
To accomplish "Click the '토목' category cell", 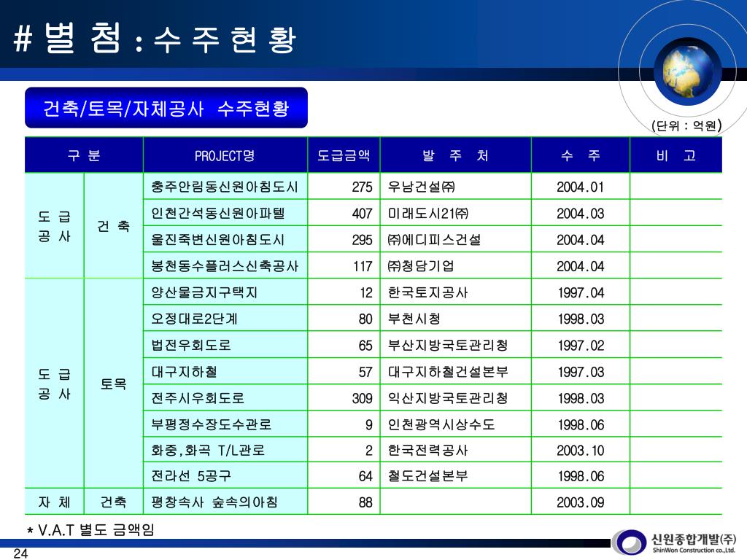I will point(113,384).
